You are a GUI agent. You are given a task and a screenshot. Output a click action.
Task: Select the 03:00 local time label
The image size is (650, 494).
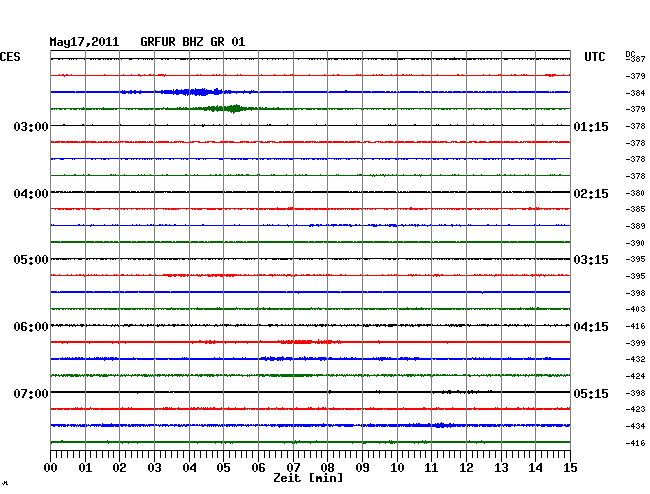point(31,126)
